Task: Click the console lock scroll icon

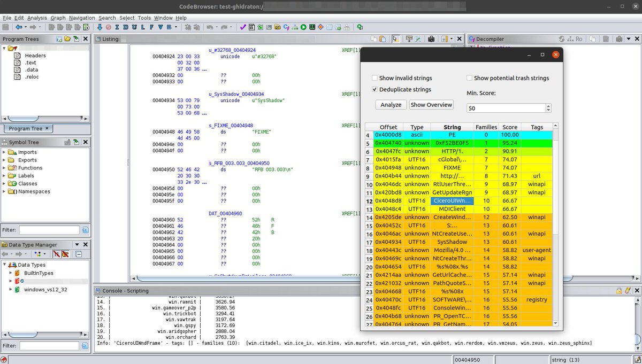Action: click(x=619, y=291)
